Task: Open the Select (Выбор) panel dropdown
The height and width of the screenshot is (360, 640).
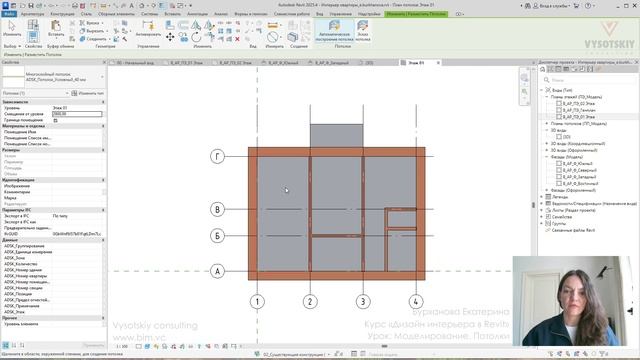Action: click(12, 46)
